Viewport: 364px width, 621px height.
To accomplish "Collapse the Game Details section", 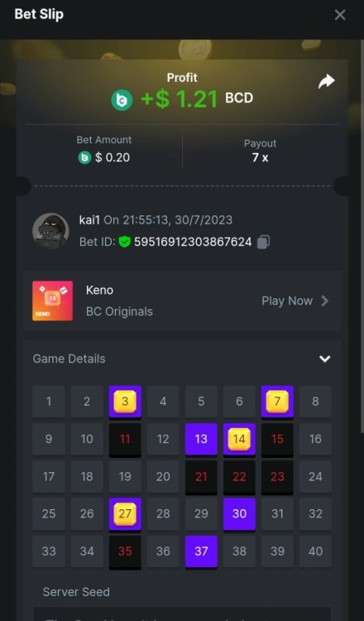I will pos(325,359).
